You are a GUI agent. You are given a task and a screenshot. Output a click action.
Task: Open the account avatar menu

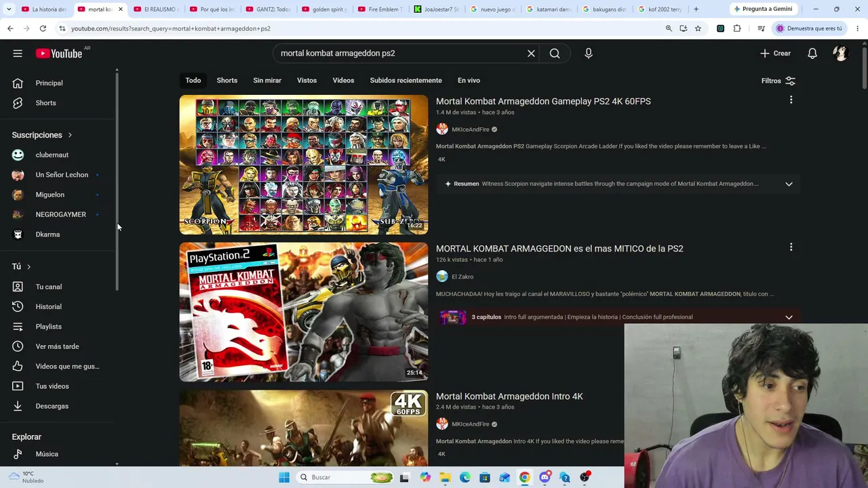[841, 54]
